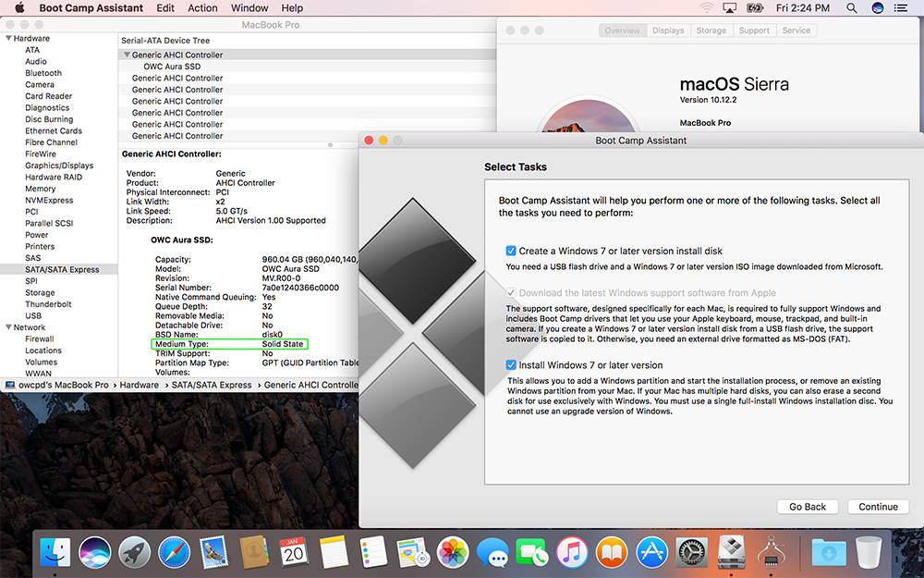Switch to Storage tab in About This Mac
924x578 pixels.
(711, 31)
